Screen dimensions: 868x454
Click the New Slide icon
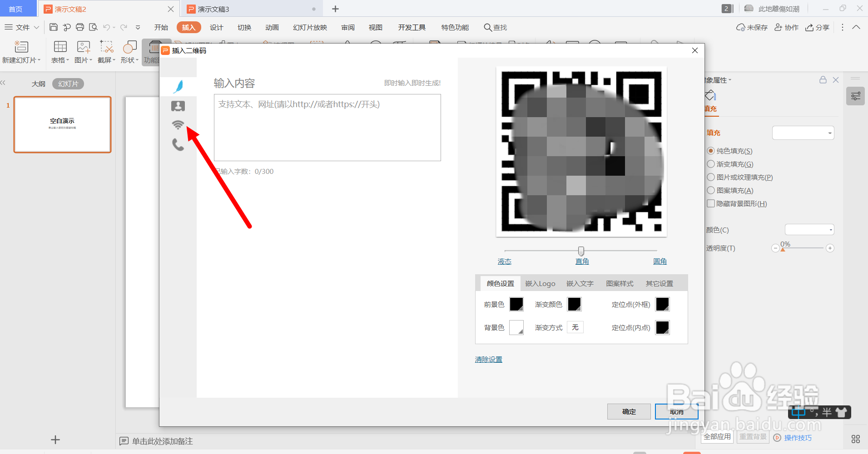tap(21, 47)
